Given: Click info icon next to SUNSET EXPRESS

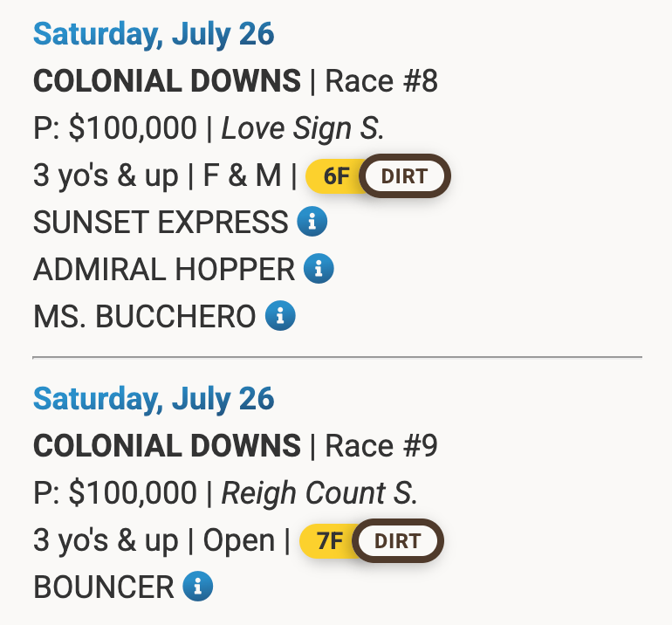Looking at the screenshot, I should pos(312,223).
